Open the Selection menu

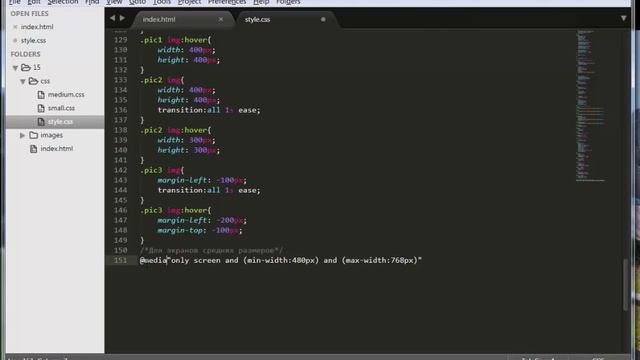point(63,2)
